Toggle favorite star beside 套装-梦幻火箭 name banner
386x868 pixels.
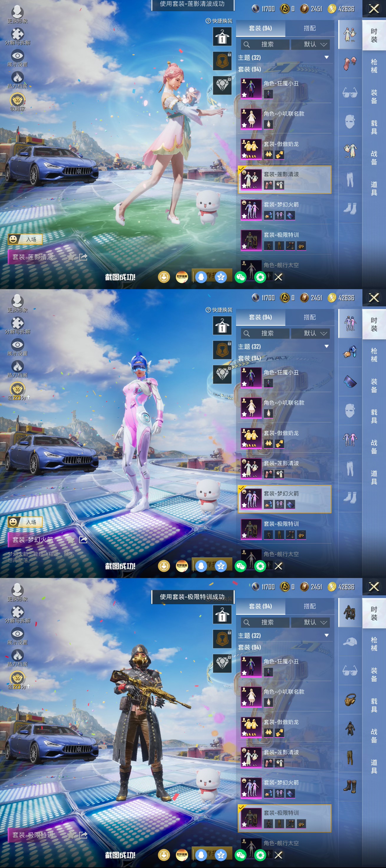[71, 540]
